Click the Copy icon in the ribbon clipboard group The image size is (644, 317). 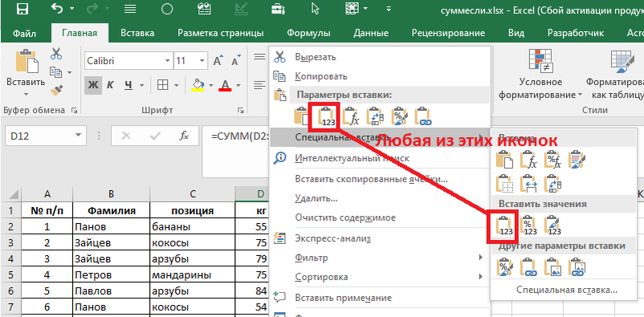tap(55, 72)
